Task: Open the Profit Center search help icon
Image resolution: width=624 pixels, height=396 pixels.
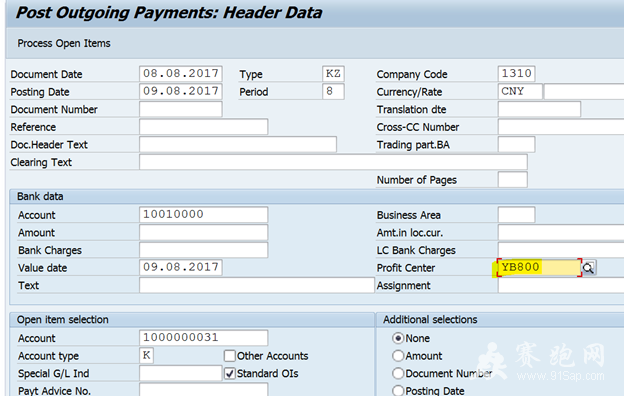Action: (x=589, y=268)
